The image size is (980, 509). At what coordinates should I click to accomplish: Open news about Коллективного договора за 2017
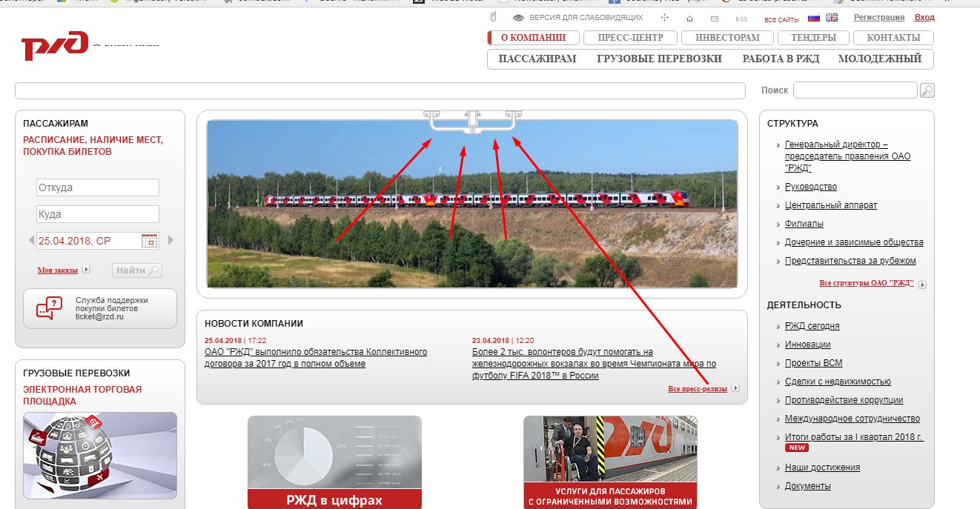(x=316, y=358)
